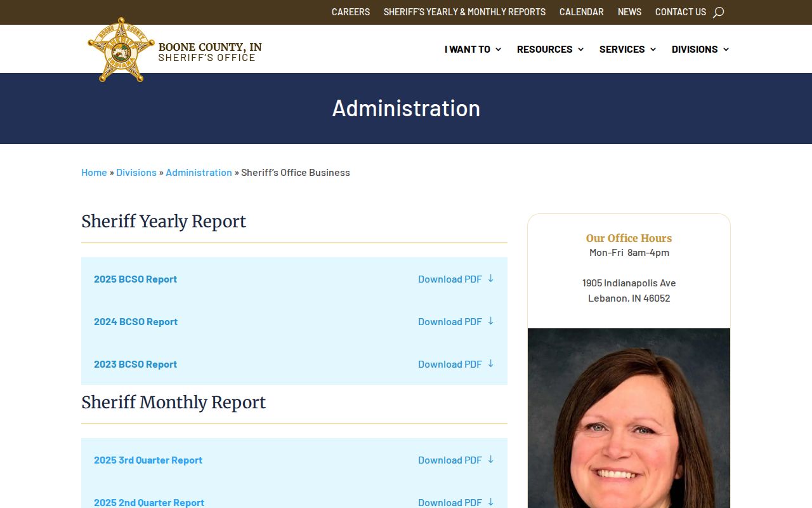
Task: Open the Contact Us top menu item
Action: [x=681, y=12]
